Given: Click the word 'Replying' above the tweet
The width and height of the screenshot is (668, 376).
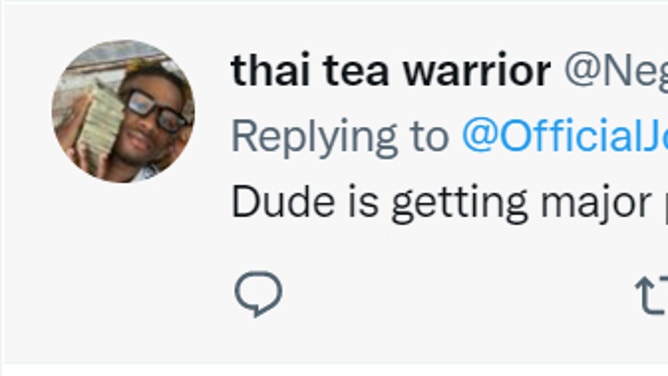Looking at the screenshot, I should [314, 138].
